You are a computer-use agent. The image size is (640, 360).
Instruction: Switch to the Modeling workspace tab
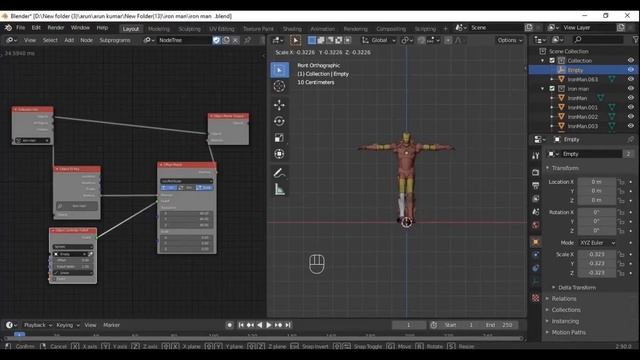[x=159, y=29]
